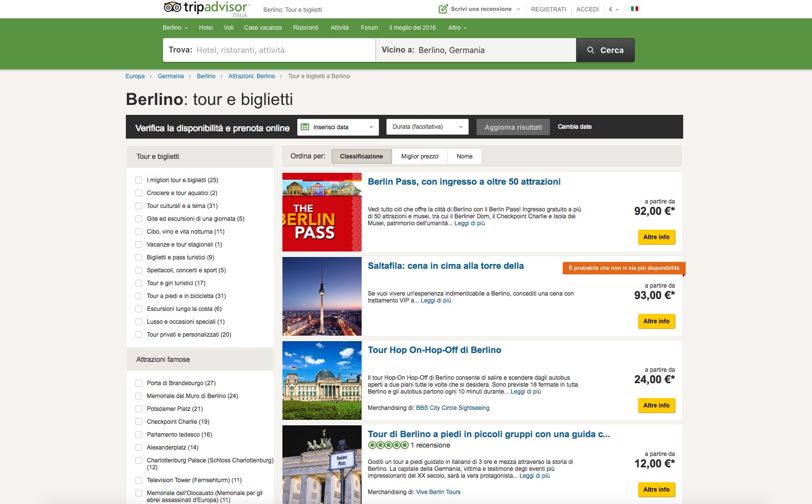The width and height of the screenshot is (812, 504).
Task: Click the Italian flag language icon
Action: (x=634, y=9)
